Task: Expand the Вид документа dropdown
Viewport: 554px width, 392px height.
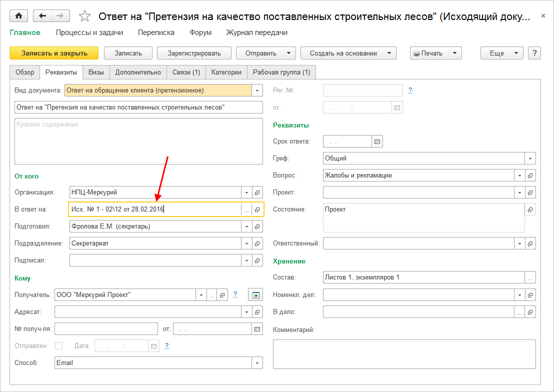Action: pyautogui.click(x=257, y=90)
